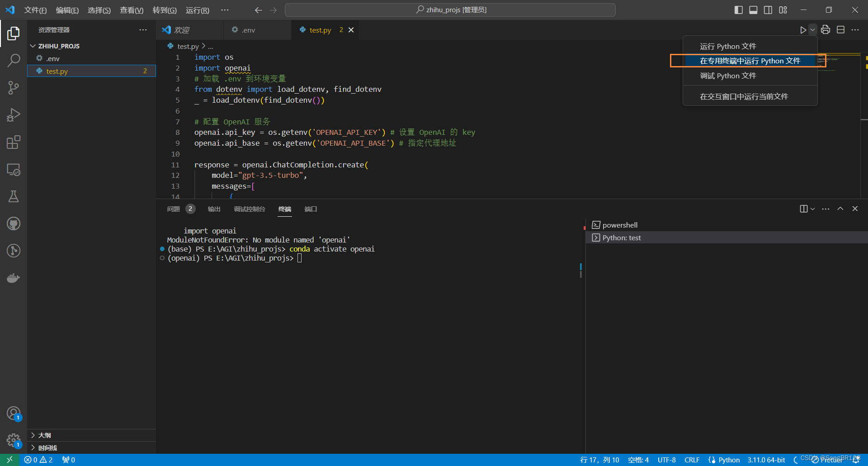
Task: Open the run button dropdown arrow
Action: coord(812,30)
